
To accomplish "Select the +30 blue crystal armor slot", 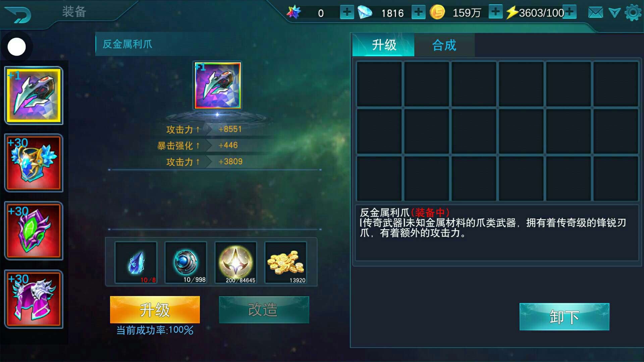I will 34,163.
